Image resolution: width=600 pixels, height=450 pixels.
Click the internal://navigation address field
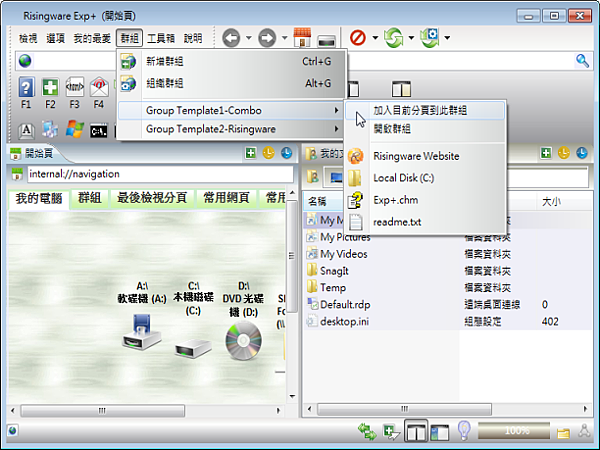pos(160,174)
